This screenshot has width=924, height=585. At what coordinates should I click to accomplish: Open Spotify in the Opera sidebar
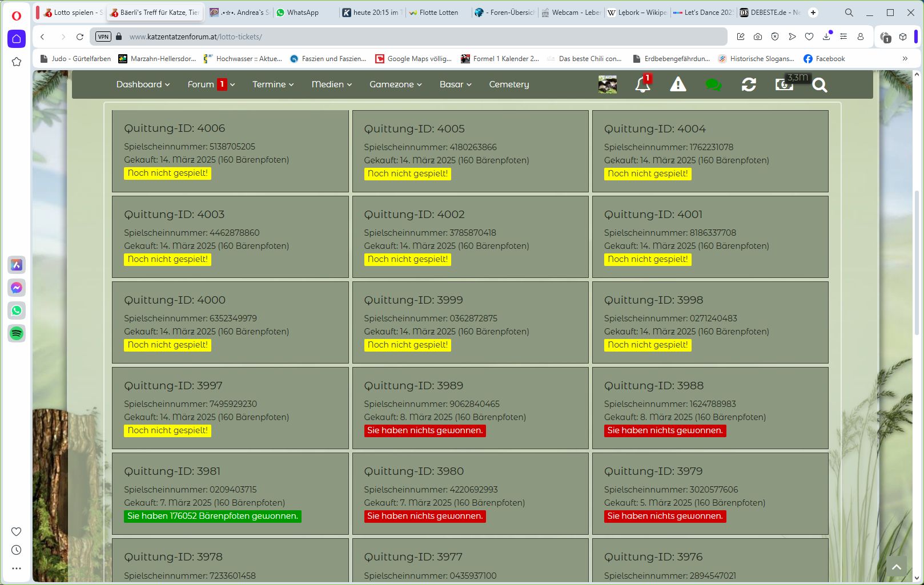[17, 333]
